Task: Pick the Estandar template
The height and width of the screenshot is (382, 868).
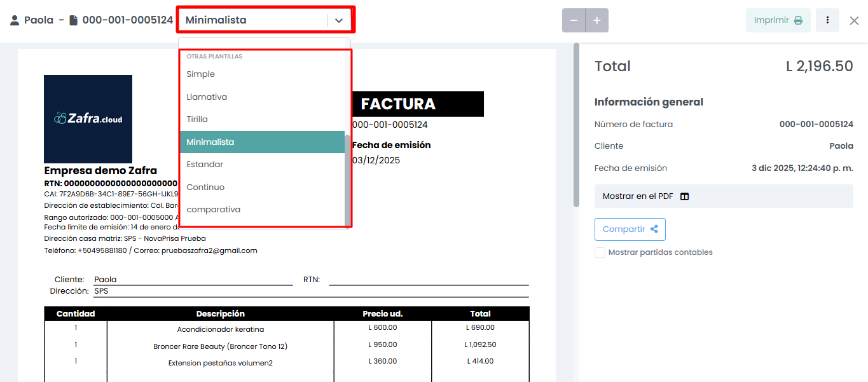Action: tap(263, 165)
